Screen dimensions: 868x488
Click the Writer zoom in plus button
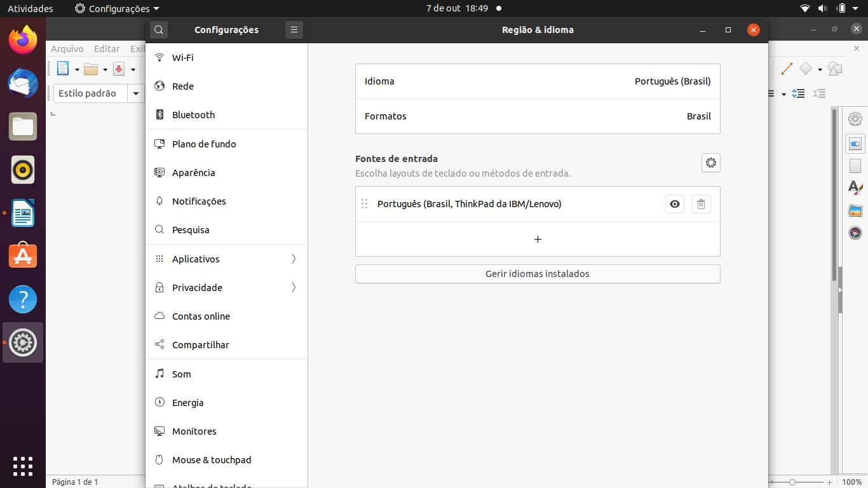coord(829,482)
